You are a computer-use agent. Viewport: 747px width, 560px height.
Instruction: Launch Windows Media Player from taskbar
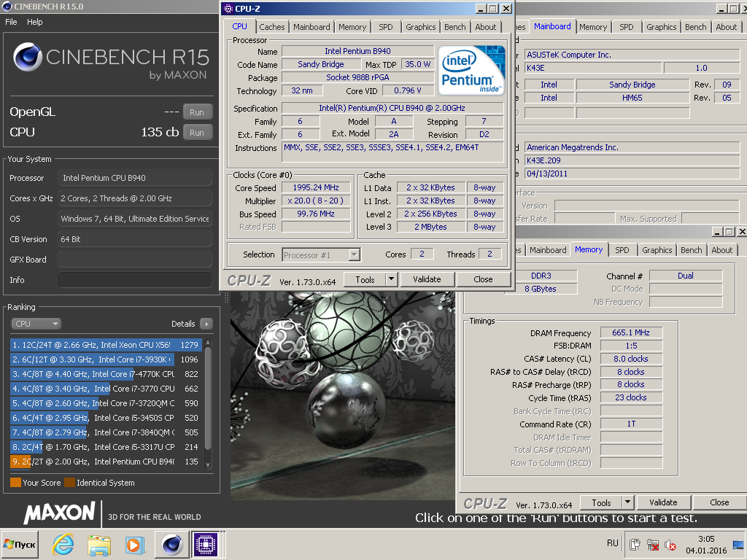click(x=135, y=544)
